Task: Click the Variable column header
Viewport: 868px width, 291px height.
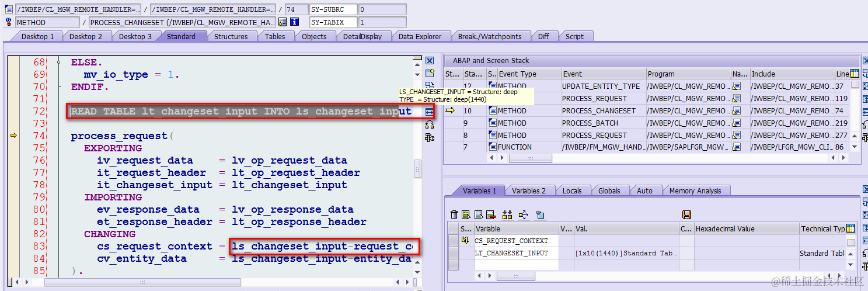Action: point(516,228)
